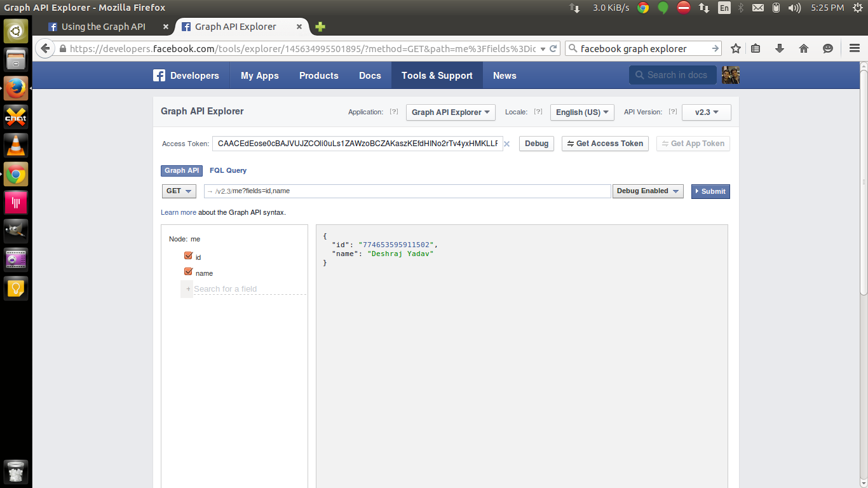868x488 pixels.
Task: Switch to the FQL Query tab
Action: click(228, 170)
